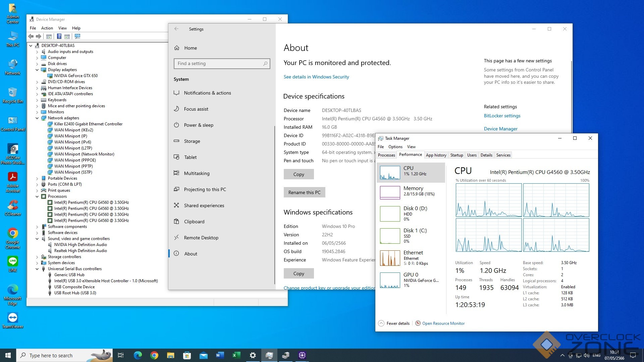The height and width of the screenshot is (362, 644).
Task: Select NVIDIA GeForce GTX 650 device
Action: 76,76
